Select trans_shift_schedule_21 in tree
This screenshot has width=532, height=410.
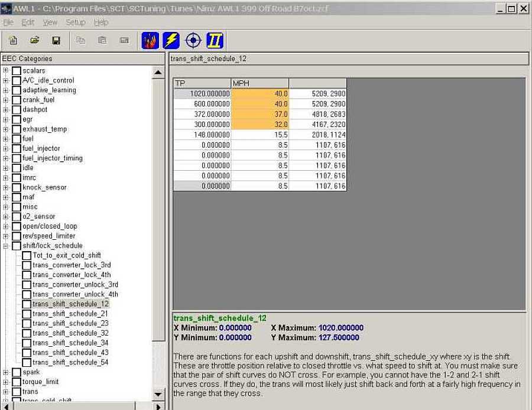coord(70,314)
